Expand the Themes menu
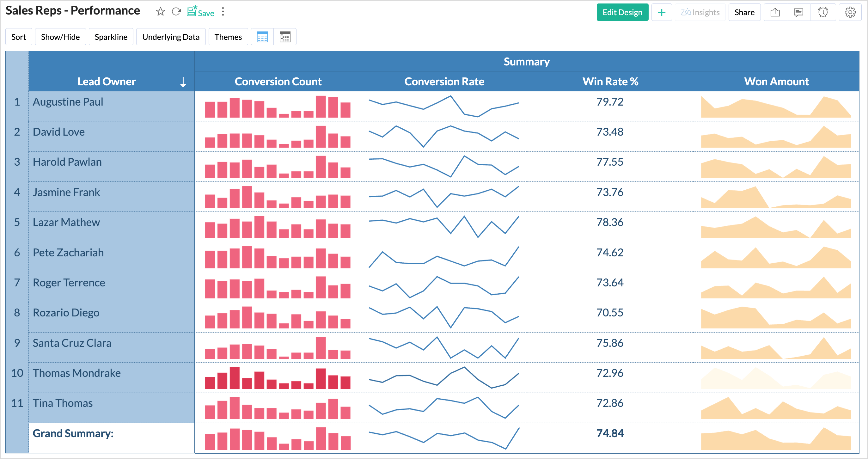The image size is (868, 459). (x=228, y=37)
